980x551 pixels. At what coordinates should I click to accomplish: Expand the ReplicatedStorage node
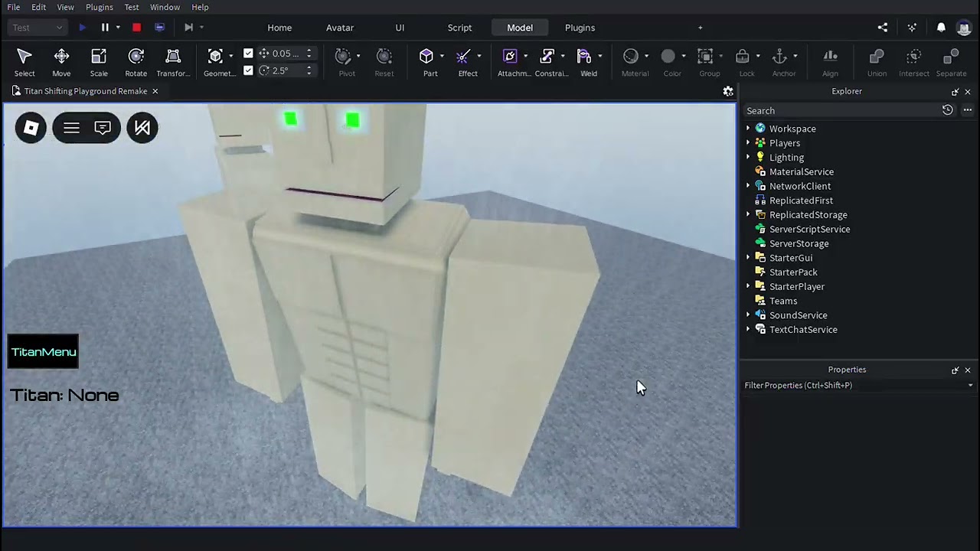click(x=748, y=215)
